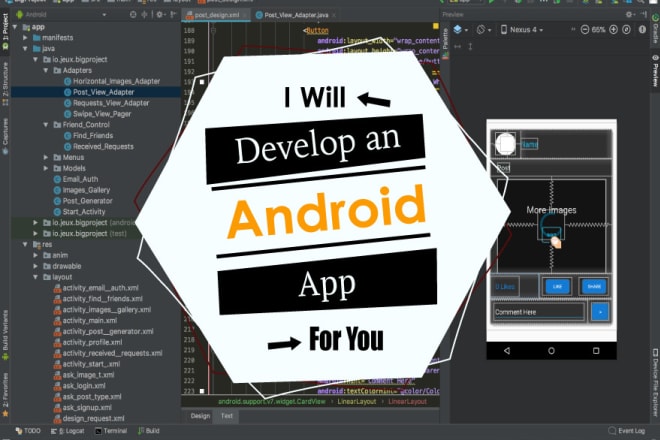Hide the Project panel with the hide icon
The image size is (660, 440).
173,15
